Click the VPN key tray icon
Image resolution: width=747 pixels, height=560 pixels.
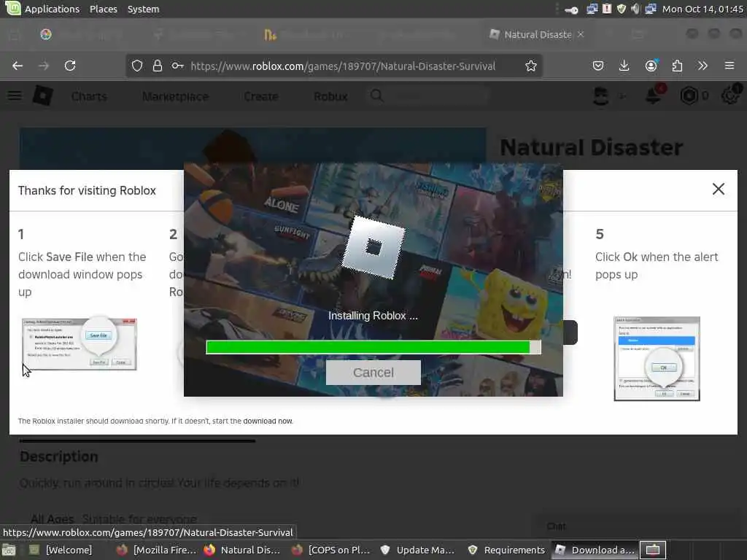(x=571, y=9)
